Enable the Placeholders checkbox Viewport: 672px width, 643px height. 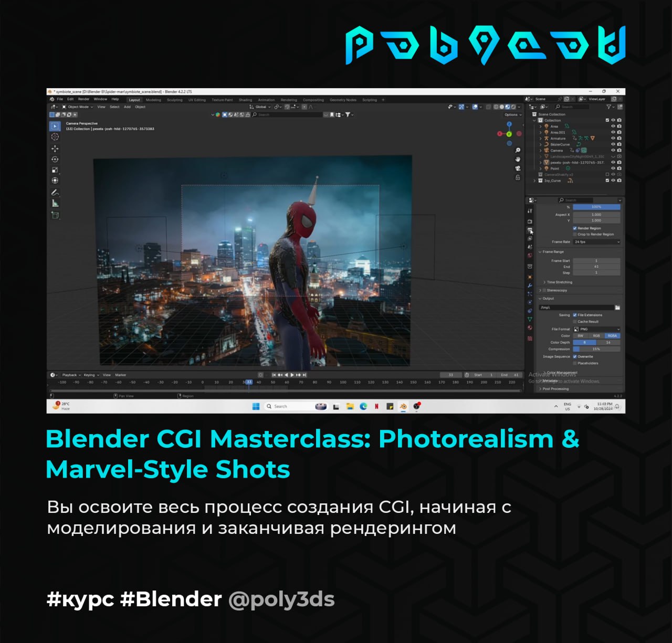(575, 363)
